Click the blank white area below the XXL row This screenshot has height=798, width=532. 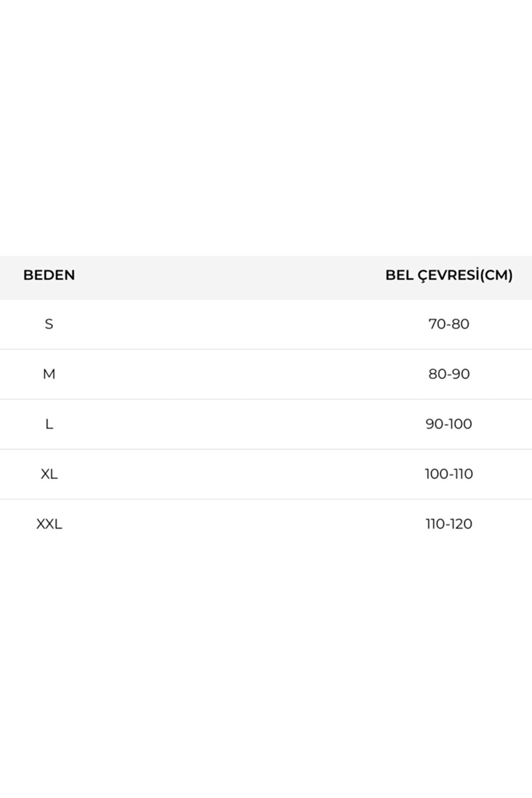[266, 665]
